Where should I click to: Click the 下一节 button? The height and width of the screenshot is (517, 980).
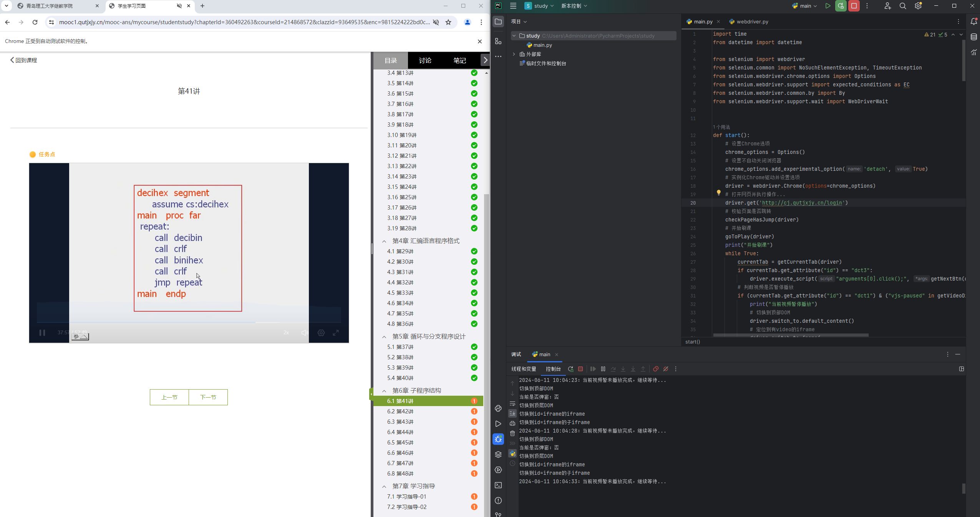208,397
